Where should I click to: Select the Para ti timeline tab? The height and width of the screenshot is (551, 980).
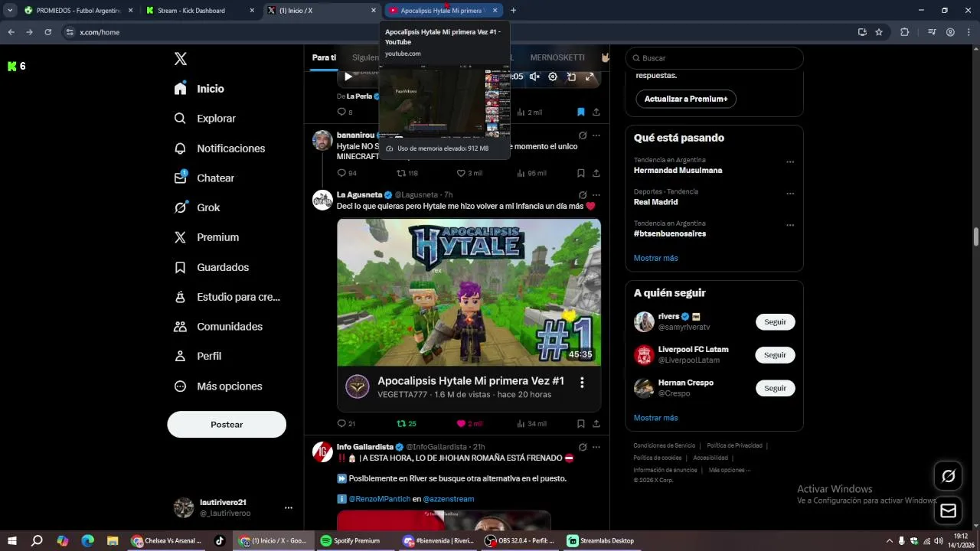[324, 57]
